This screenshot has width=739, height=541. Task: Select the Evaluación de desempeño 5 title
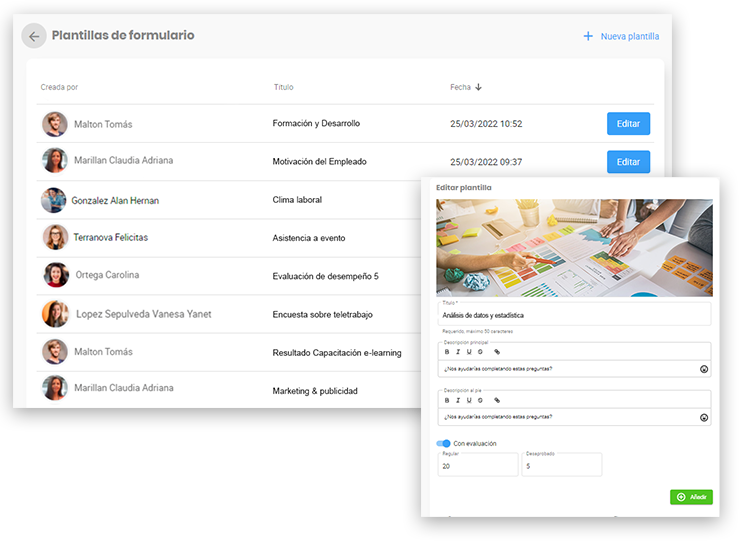(326, 276)
